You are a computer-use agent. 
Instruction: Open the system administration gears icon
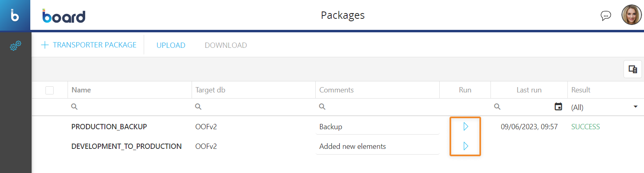click(16, 45)
